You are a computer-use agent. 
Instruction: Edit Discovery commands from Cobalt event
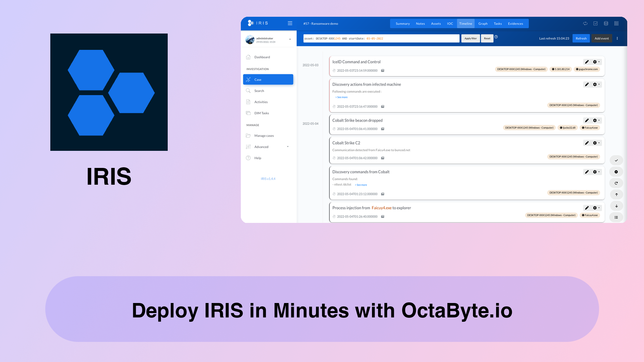[x=587, y=172]
